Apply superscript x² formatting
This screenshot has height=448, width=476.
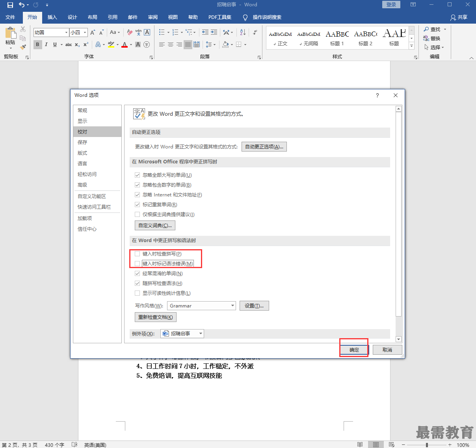pos(86,44)
